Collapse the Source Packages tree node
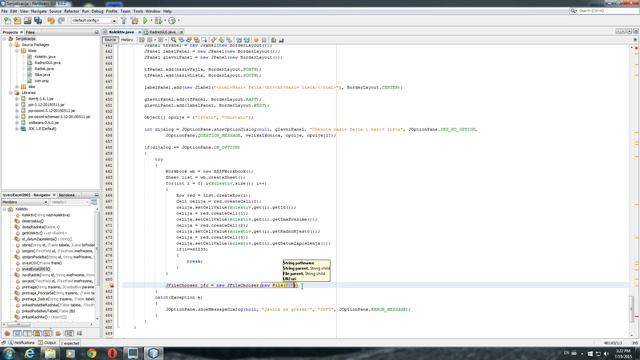Viewport: 640px width, 360px height. coord(11,45)
